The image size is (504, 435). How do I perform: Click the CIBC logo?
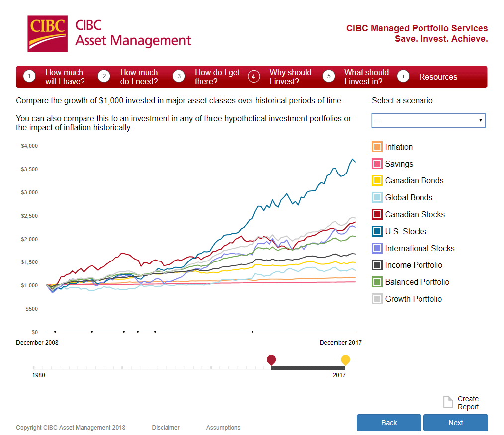click(x=48, y=34)
